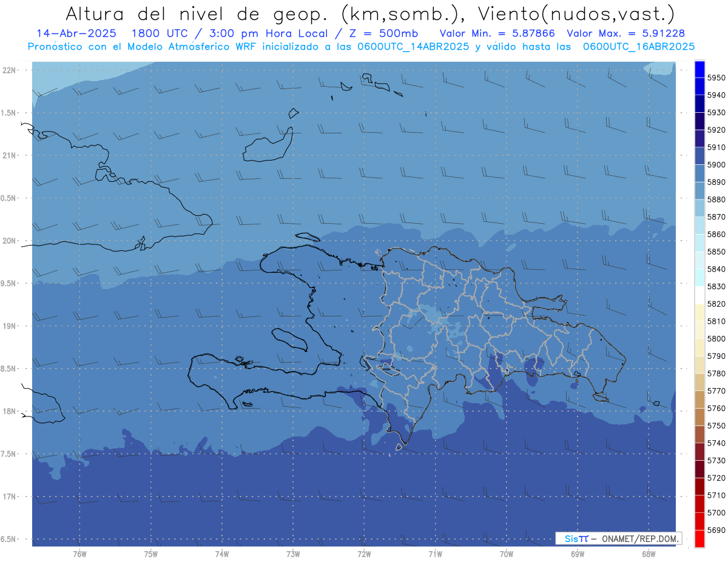Click the '0600UTC_16ABR2025' validity time text
The image size is (728, 562).
pos(639,46)
